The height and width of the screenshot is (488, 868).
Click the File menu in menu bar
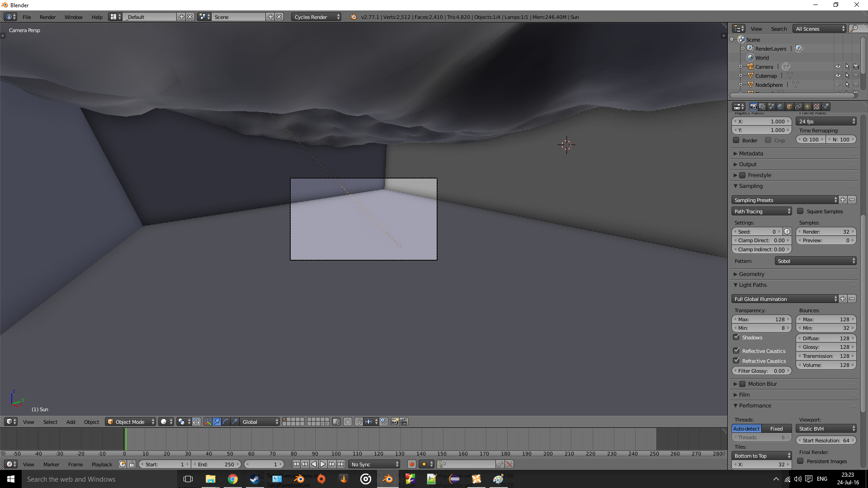pyautogui.click(x=26, y=17)
